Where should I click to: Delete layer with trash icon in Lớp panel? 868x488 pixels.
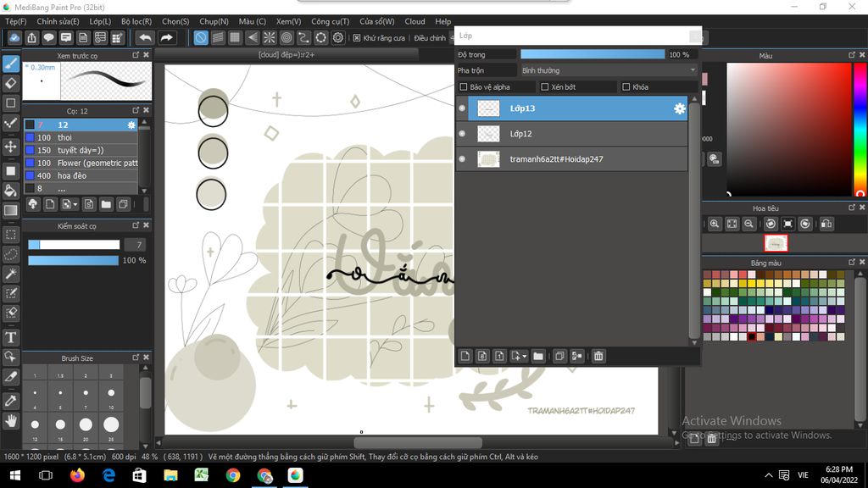(598, 356)
